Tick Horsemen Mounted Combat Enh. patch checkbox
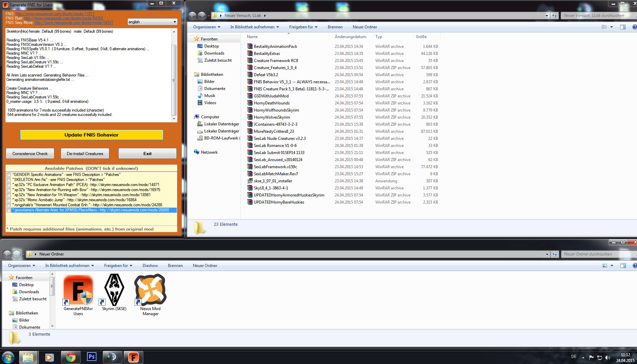 click(x=8, y=205)
